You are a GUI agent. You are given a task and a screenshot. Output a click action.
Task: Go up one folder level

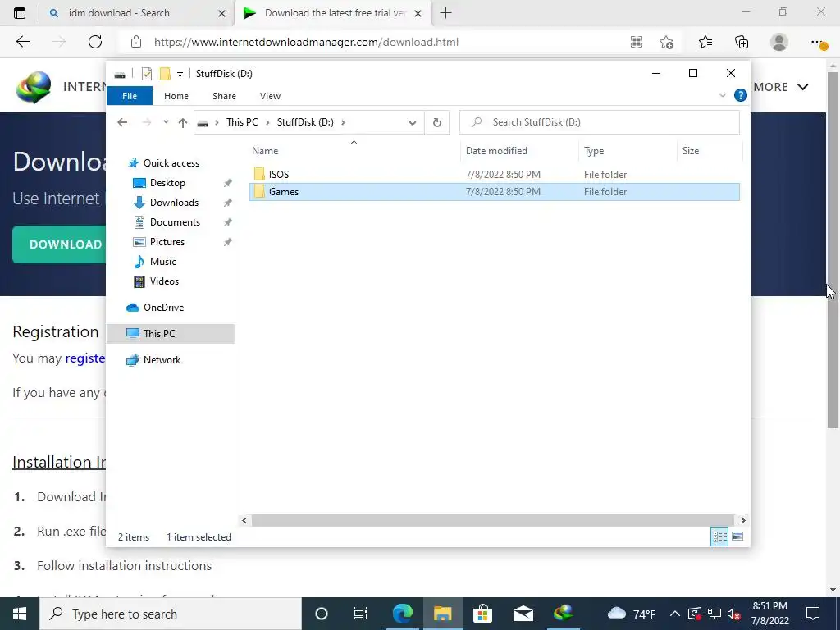point(183,123)
